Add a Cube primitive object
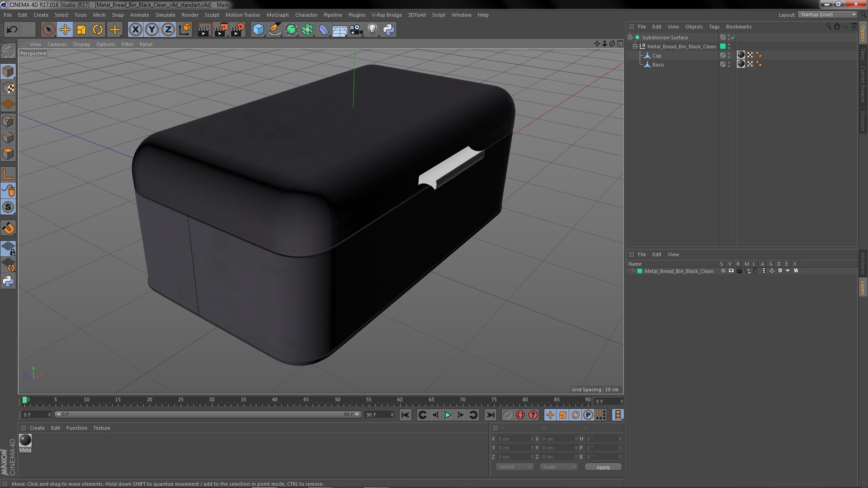 click(x=258, y=30)
